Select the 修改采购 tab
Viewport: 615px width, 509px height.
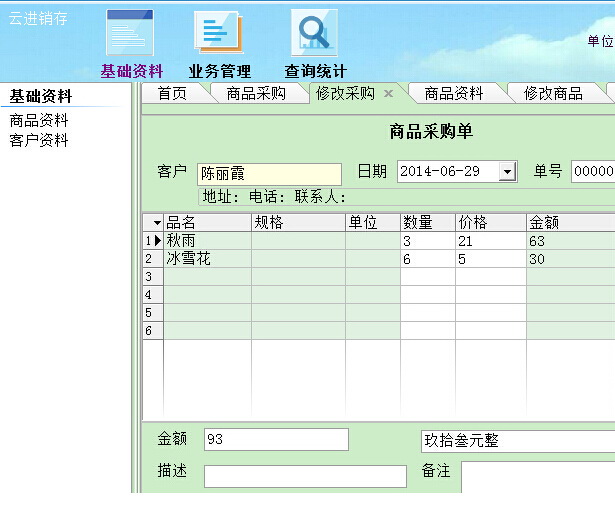(x=345, y=94)
